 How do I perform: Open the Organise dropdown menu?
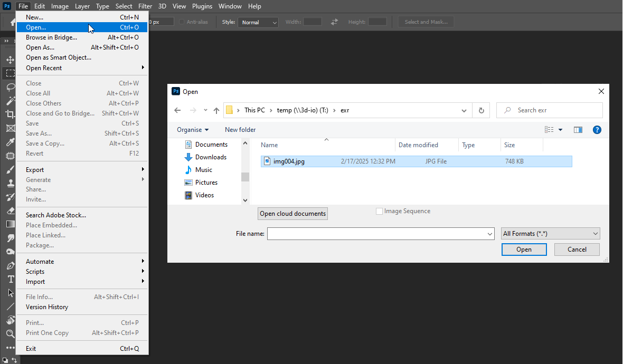coord(193,130)
